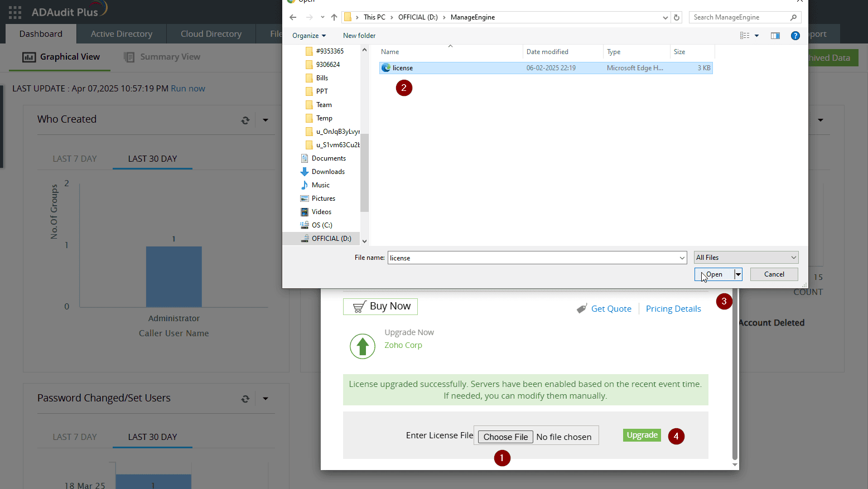Expand the Who Created widget options arrow
868x489 pixels.
click(266, 120)
